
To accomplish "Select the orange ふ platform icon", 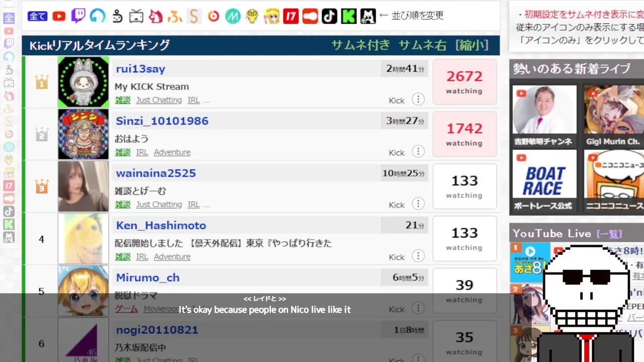I will [175, 16].
